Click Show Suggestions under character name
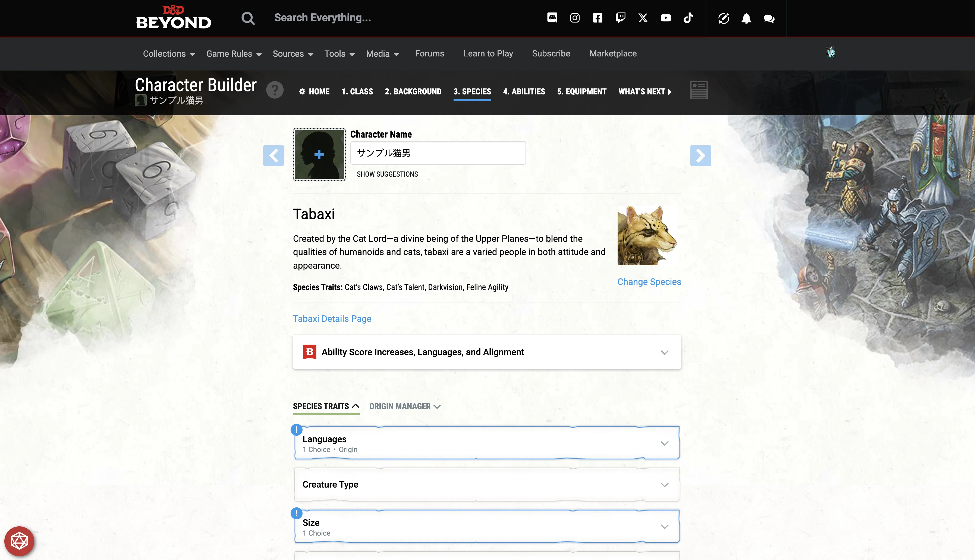The width and height of the screenshot is (975, 560). (x=387, y=174)
